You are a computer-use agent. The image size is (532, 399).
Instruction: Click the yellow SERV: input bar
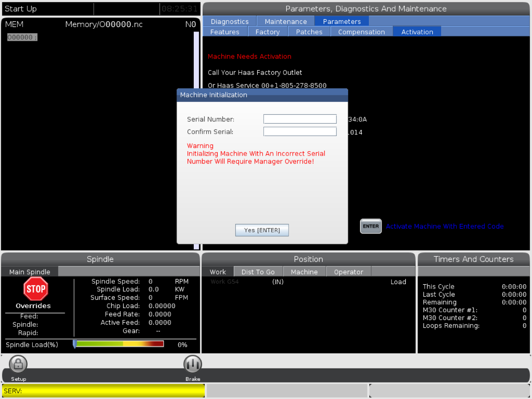[103, 391]
